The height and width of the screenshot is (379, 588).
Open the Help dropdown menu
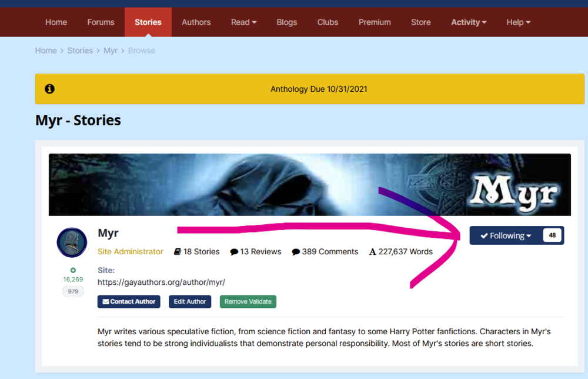pyautogui.click(x=518, y=22)
